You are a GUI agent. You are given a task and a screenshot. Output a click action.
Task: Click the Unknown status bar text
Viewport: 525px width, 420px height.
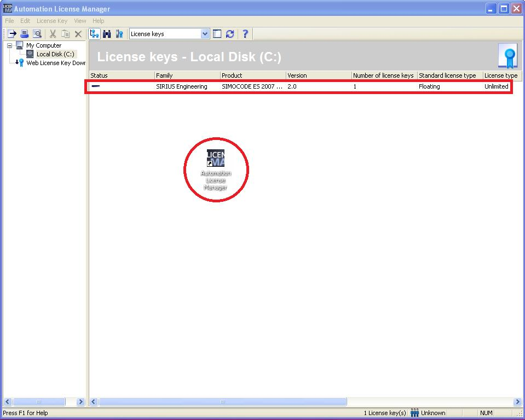click(433, 413)
